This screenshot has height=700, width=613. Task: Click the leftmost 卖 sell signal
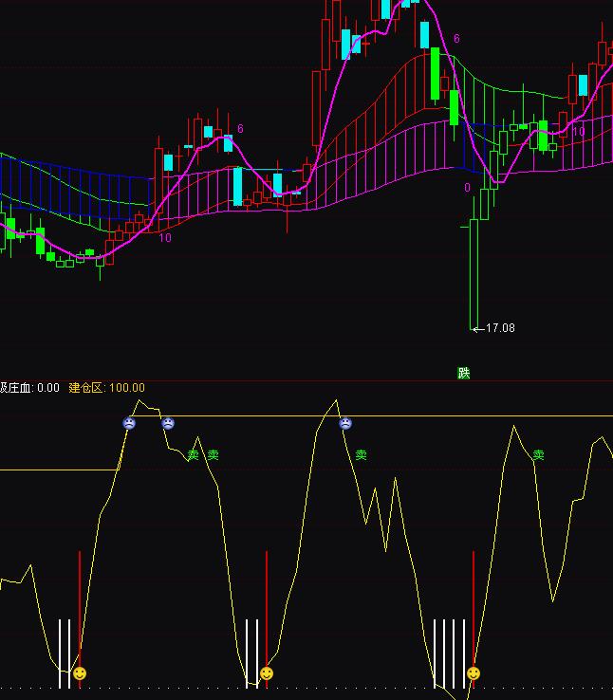click(x=193, y=455)
